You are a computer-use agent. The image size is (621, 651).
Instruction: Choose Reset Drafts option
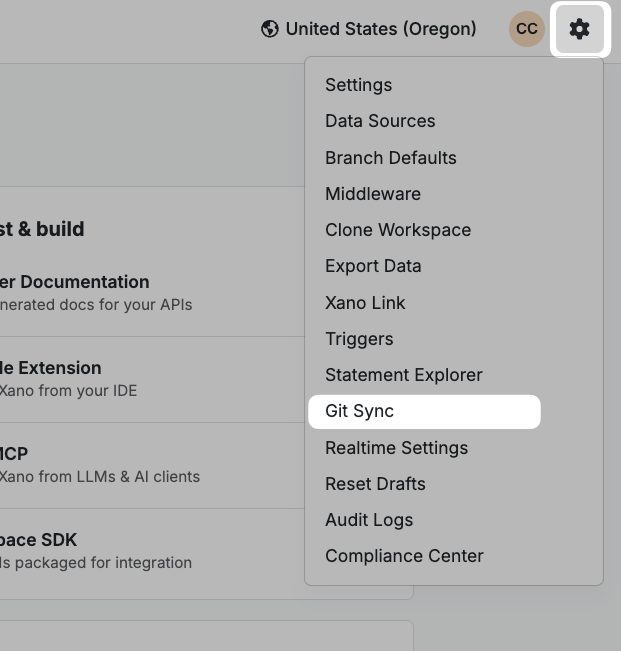[x=375, y=484]
